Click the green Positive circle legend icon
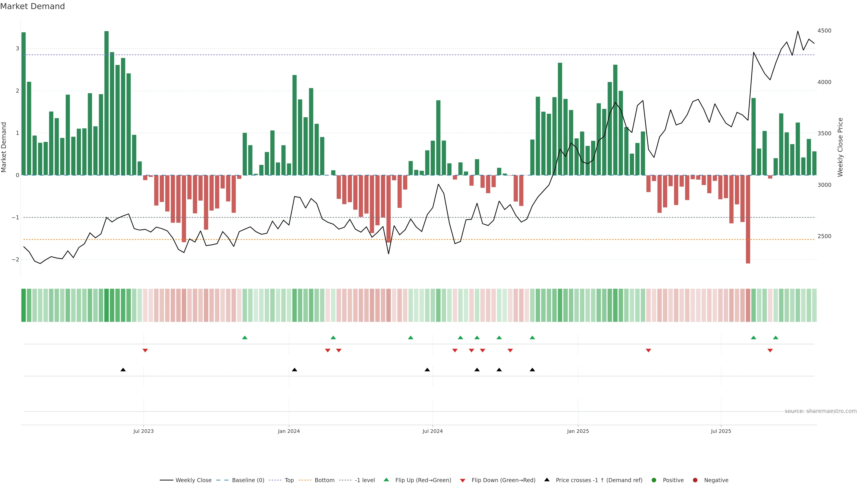The height and width of the screenshot is (488, 868). click(x=654, y=480)
